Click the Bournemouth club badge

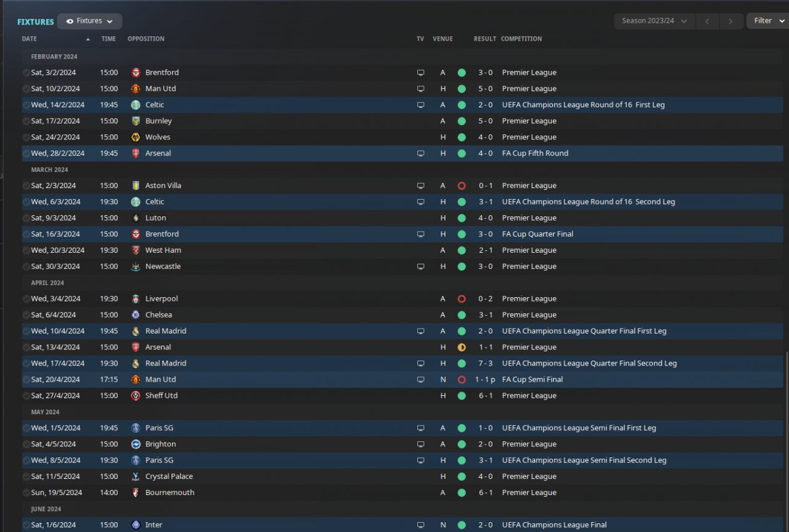136,493
